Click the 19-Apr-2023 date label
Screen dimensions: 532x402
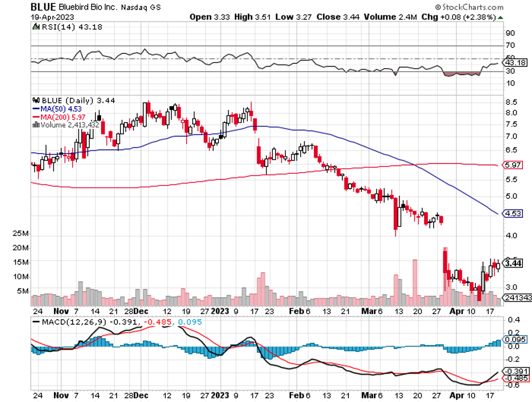[52, 17]
